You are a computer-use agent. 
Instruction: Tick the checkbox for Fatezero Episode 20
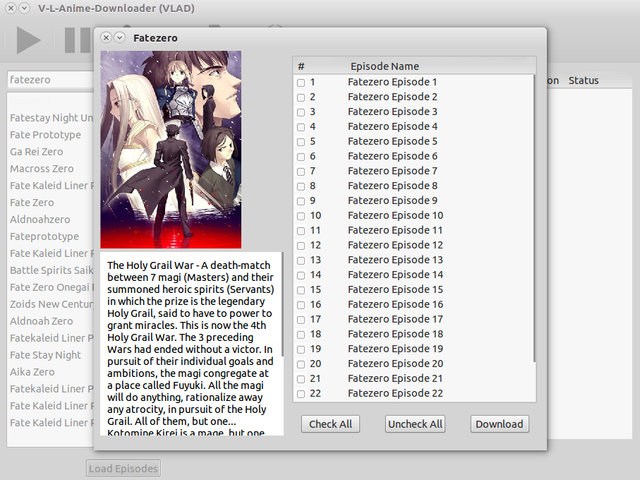pos(301,364)
